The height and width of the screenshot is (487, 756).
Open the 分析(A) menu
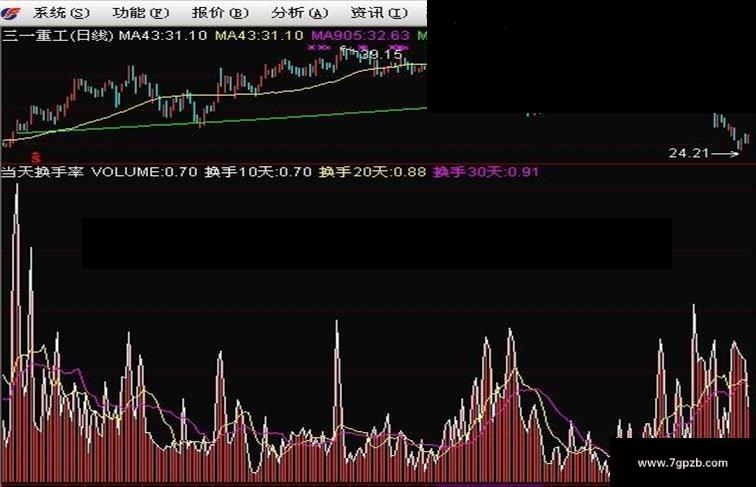pyautogui.click(x=299, y=13)
